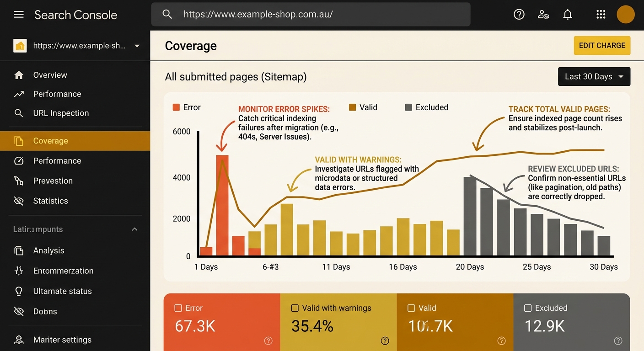Click the '11 Days' axis label

pyautogui.click(x=336, y=267)
